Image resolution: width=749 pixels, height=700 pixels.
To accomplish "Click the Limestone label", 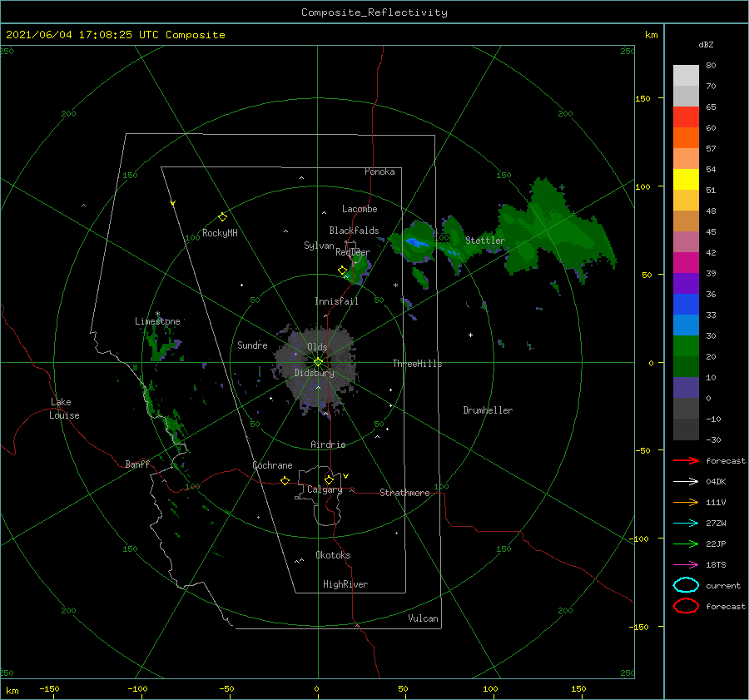I will pos(157,321).
